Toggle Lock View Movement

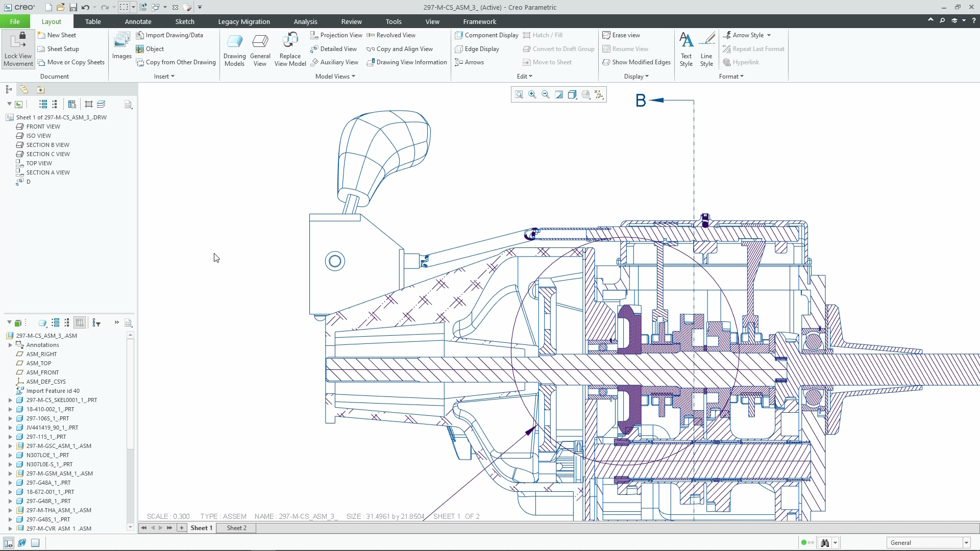[18, 49]
